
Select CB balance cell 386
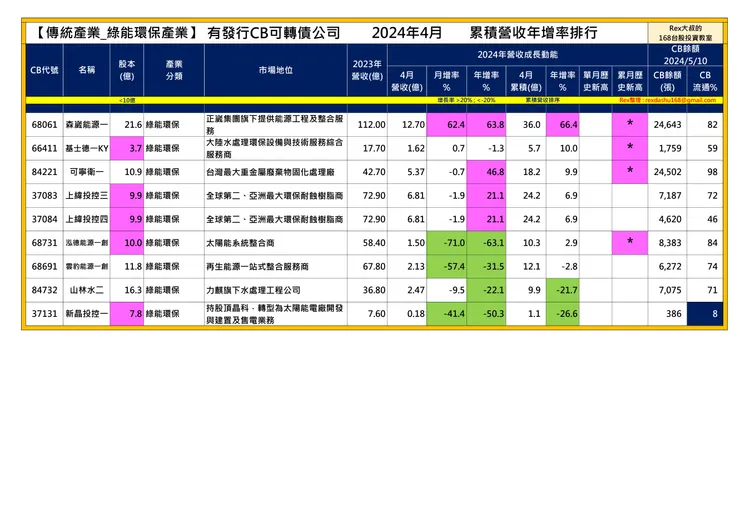[667, 313]
